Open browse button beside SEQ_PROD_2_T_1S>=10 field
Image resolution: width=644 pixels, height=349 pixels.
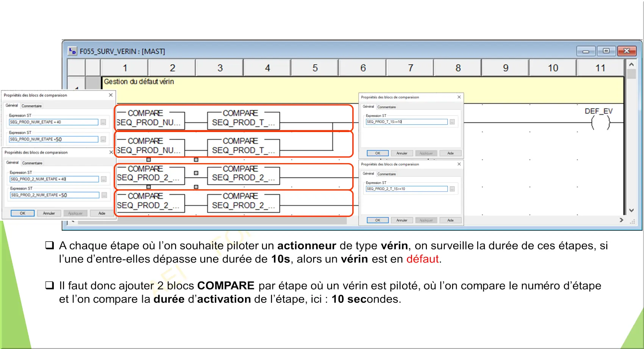tap(452, 189)
